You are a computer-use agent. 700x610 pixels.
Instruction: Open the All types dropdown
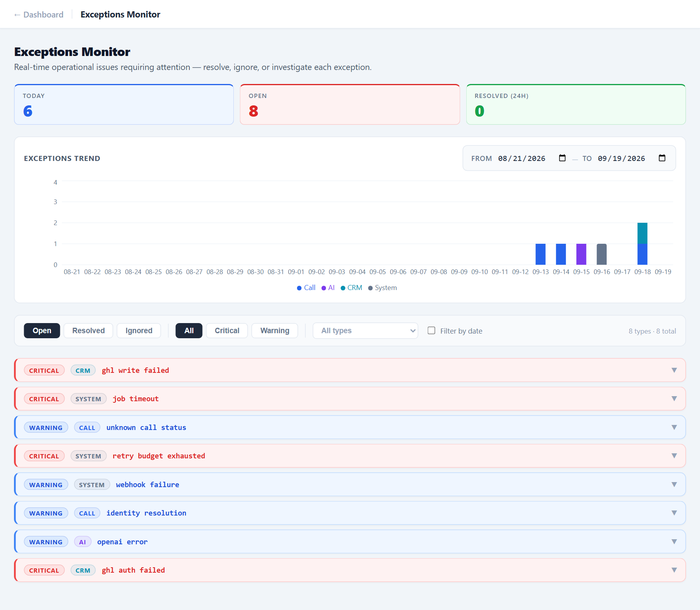click(x=365, y=330)
